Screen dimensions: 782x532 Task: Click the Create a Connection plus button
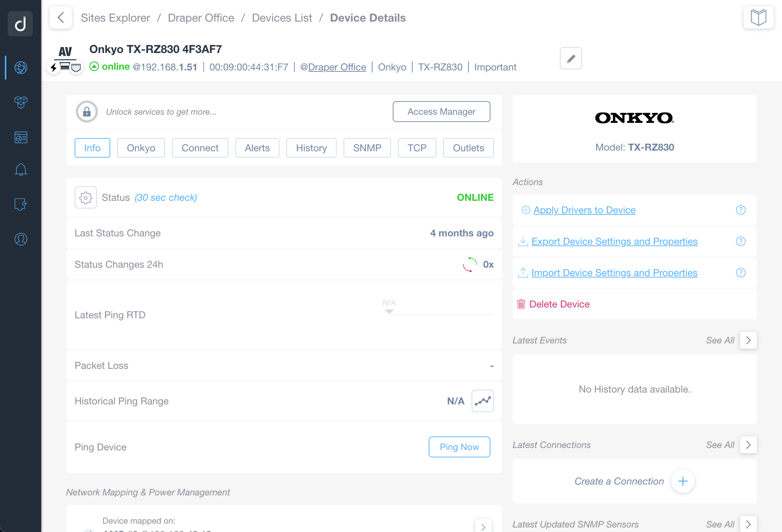(682, 481)
